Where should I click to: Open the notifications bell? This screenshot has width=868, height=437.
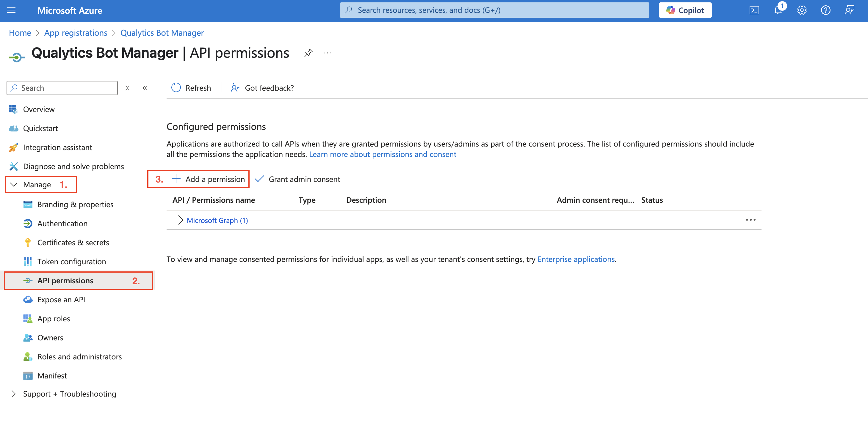coord(778,10)
